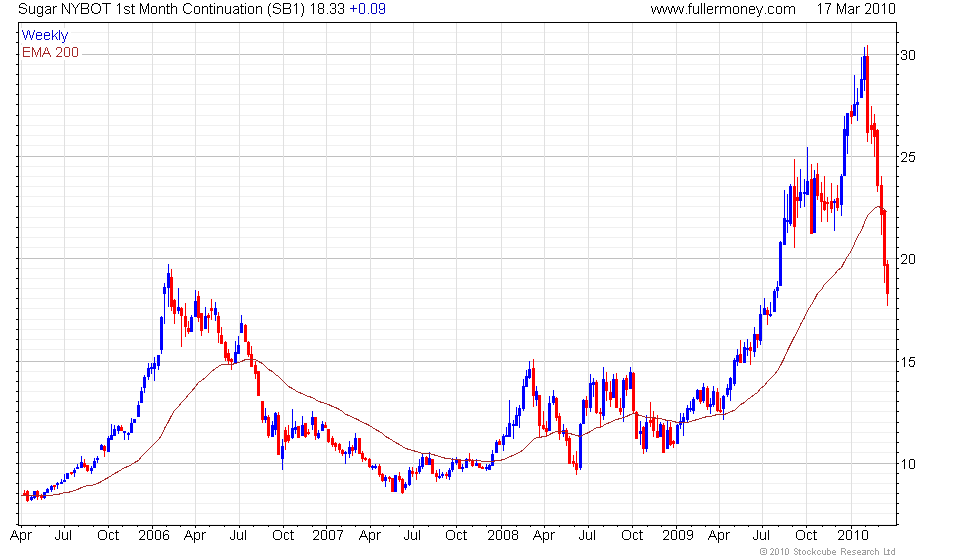The height and width of the screenshot is (560, 980).
Task: Click the Apr label following 2008
Action: [544, 536]
